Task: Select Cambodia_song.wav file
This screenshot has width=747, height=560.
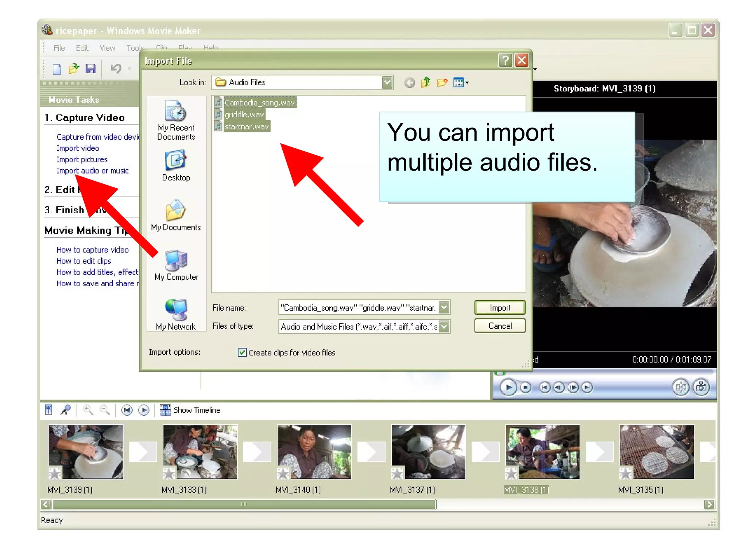Action: tap(255, 102)
